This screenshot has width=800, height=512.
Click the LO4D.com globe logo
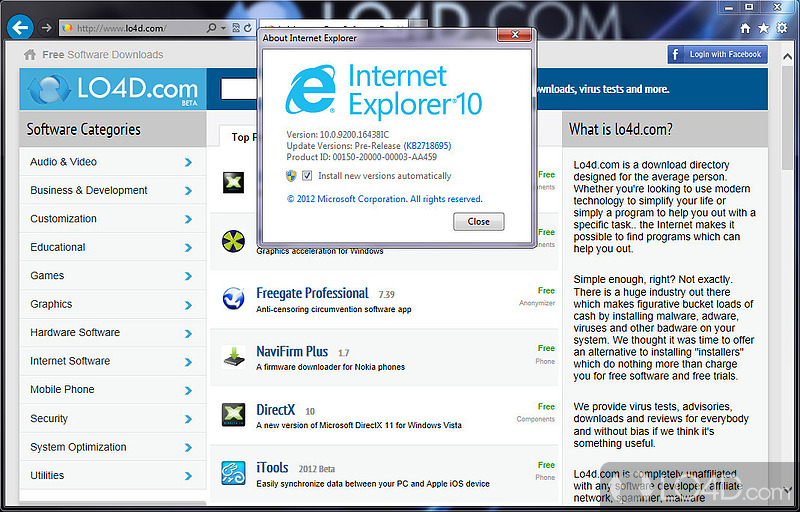click(x=49, y=89)
